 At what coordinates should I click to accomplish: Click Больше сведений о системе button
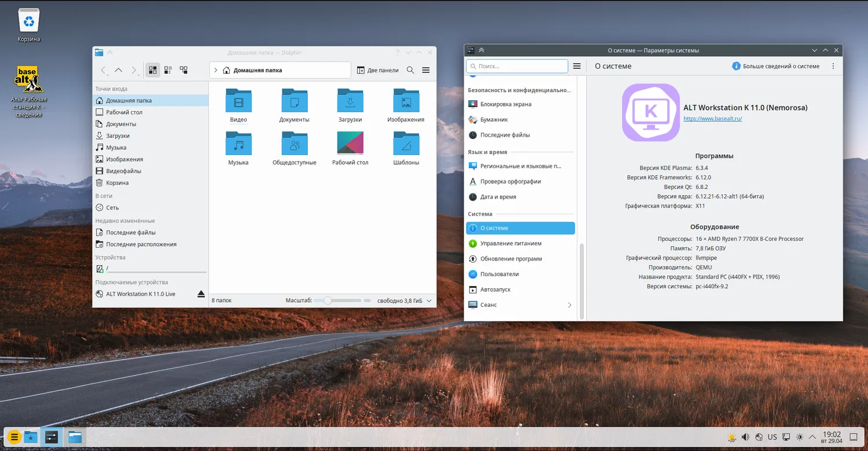coord(777,66)
